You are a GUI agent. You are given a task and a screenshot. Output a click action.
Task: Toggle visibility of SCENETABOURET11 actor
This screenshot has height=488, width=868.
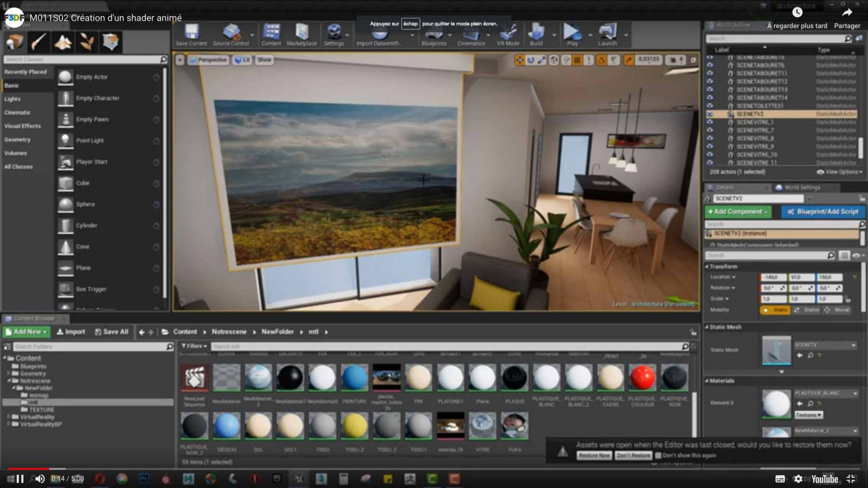tap(710, 73)
